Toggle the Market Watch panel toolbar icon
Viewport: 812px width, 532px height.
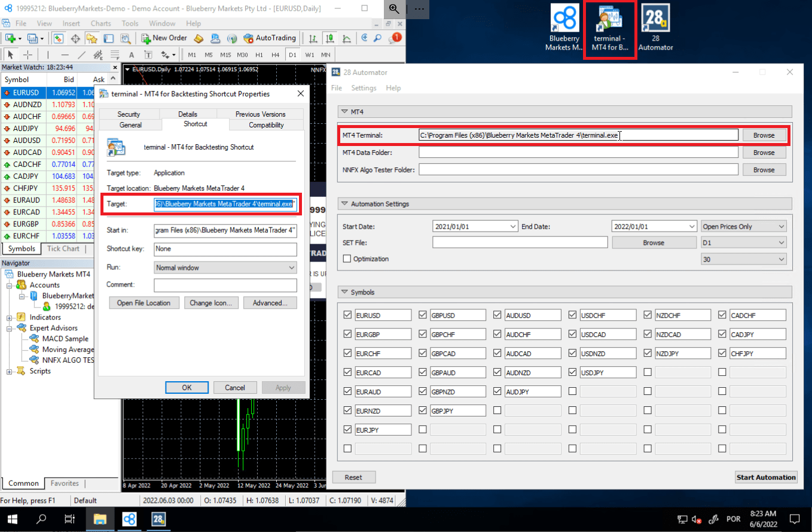tap(59, 38)
